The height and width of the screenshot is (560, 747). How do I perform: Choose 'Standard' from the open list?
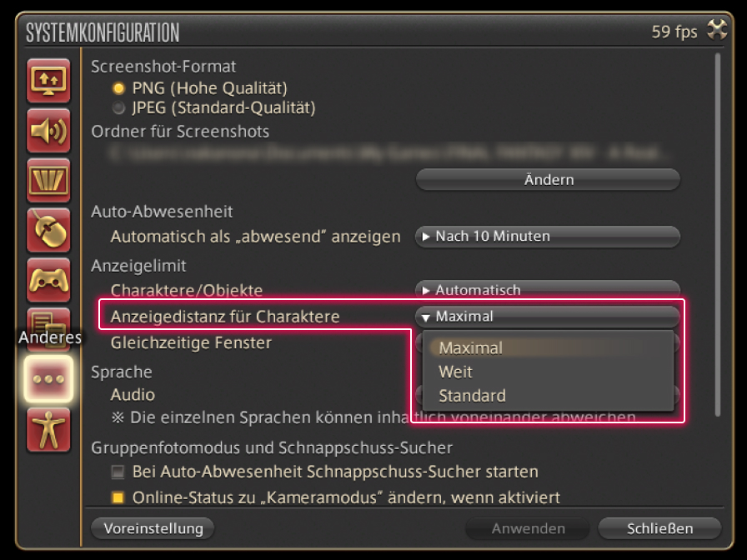tap(472, 396)
